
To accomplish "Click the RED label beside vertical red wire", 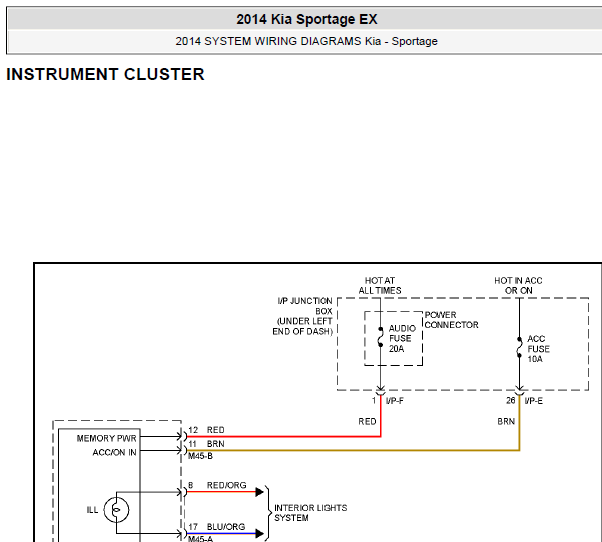I will coord(367,421).
